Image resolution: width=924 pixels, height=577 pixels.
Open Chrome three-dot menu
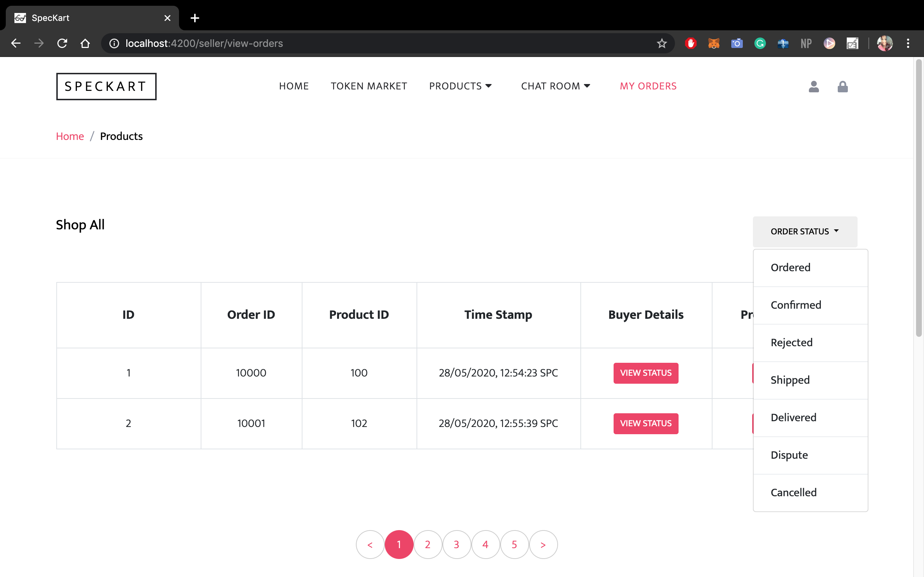tap(908, 44)
